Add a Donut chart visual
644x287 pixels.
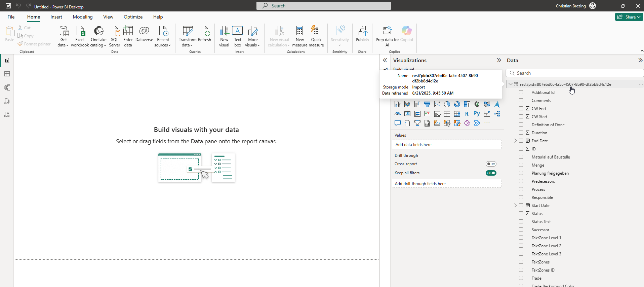(x=457, y=104)
